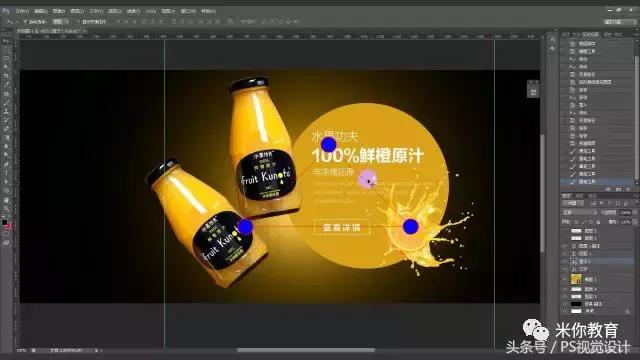Open the layer opacity slider arrow
640x360 pixels.
click(x=634, y=212)
